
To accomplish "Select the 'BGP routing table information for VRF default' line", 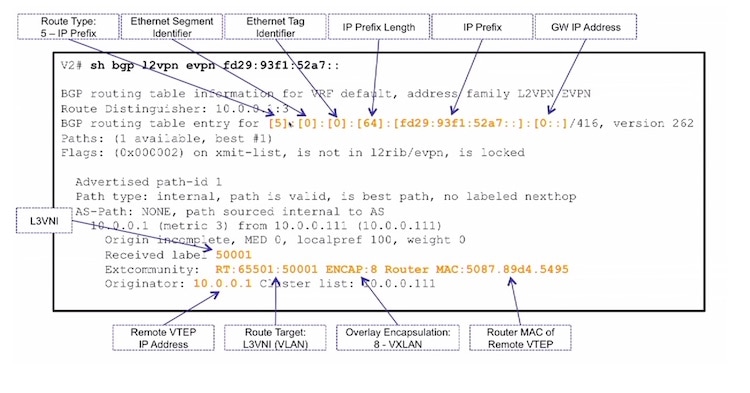I will pos(326,94).
